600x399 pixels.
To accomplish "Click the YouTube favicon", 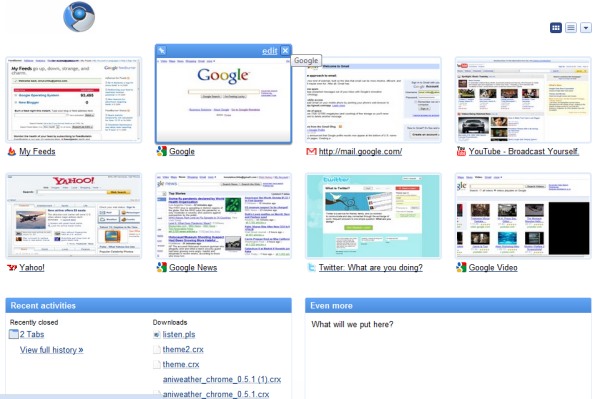I will (461, 151).
